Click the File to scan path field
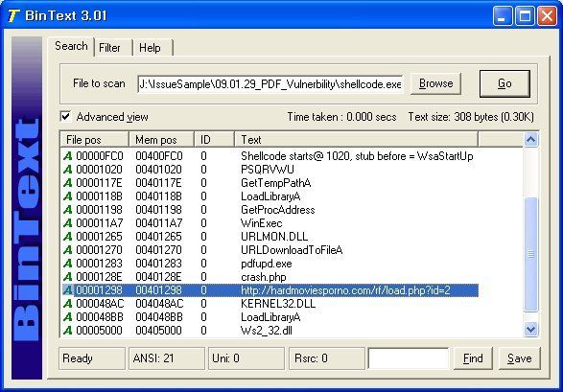Screen dimensions: 563x392 (x=270, y=84)
